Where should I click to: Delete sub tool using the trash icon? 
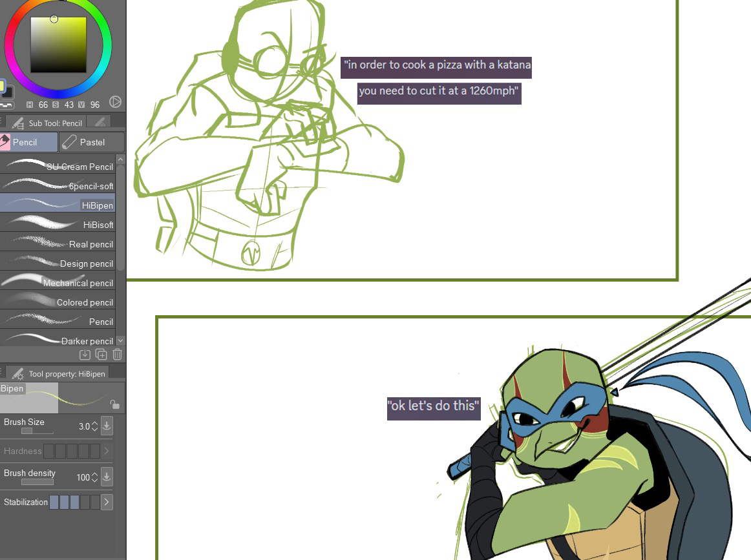[118, 354]
